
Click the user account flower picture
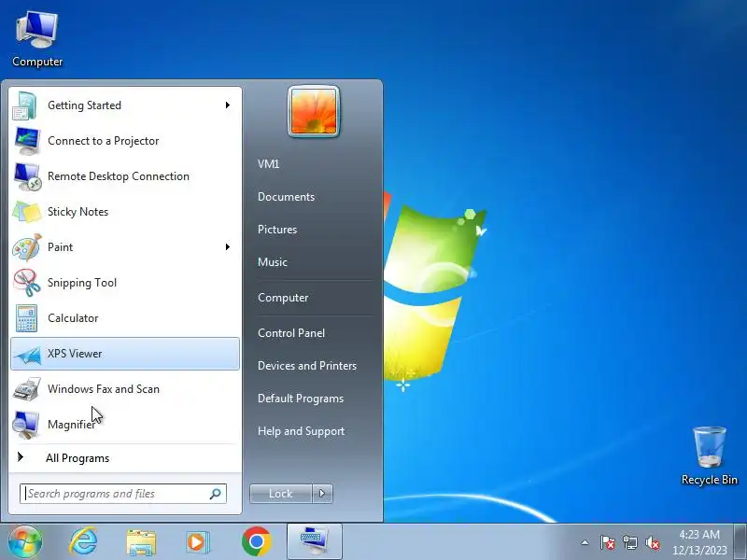314,112
